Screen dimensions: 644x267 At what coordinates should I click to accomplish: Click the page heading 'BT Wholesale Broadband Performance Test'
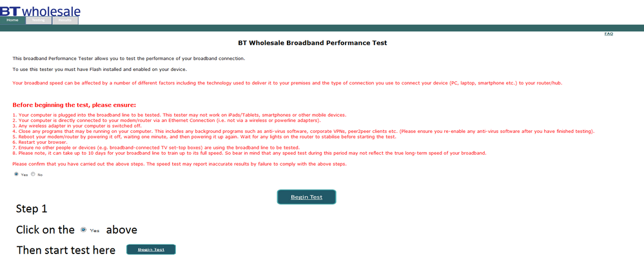click(313, 43)
